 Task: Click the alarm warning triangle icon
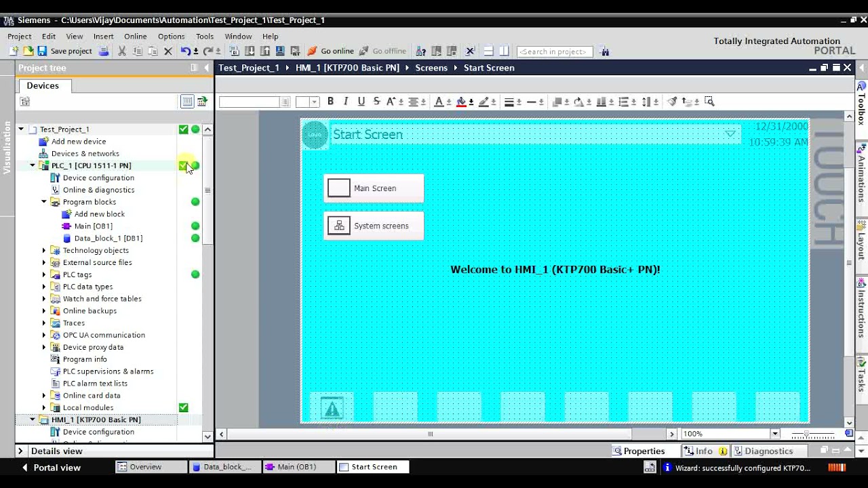click(332, 408)
